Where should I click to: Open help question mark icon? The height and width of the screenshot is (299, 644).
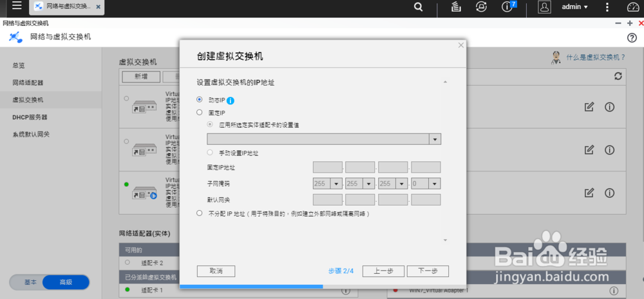(x=632, y=38)
